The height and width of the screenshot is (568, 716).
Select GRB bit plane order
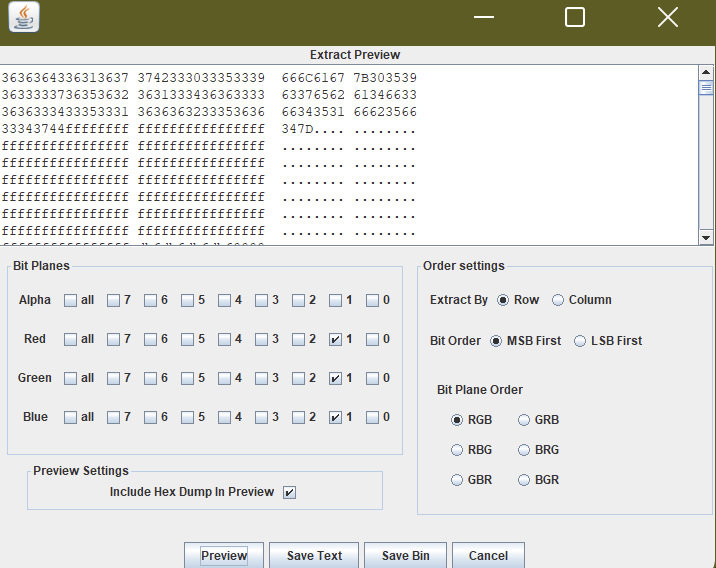[524, 420]
